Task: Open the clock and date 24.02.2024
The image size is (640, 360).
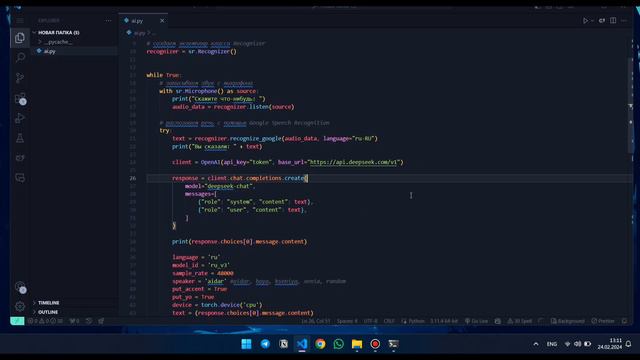Action: pyautogui.click(x=610, y=344)
